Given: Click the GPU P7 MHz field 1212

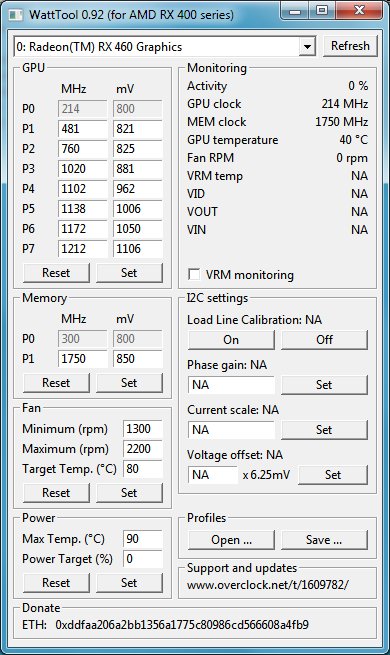Looking at the screenshot, I should pyautogui.click(x=83, y=249).
